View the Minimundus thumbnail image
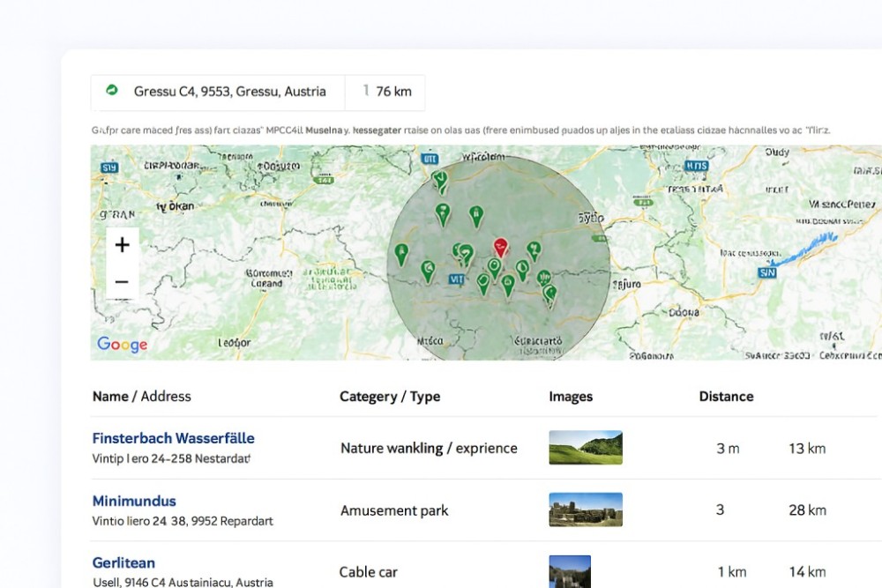This screenshot has width=882, height=588. click(x=586, y=510)
